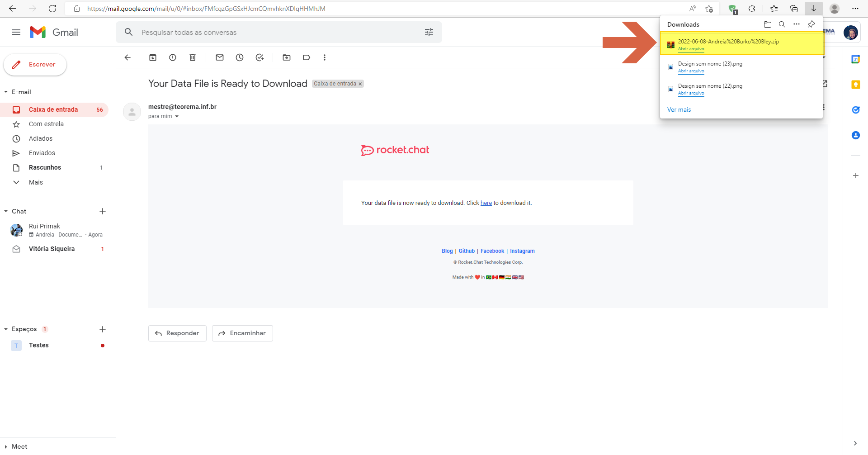Refresh the browser page

pos(52,9)
